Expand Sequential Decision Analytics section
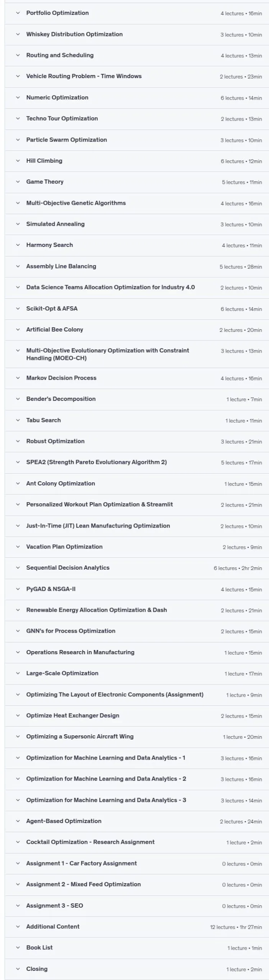This screenshot has height=980, width=269. pyautogui.click(x=137, y=568)
